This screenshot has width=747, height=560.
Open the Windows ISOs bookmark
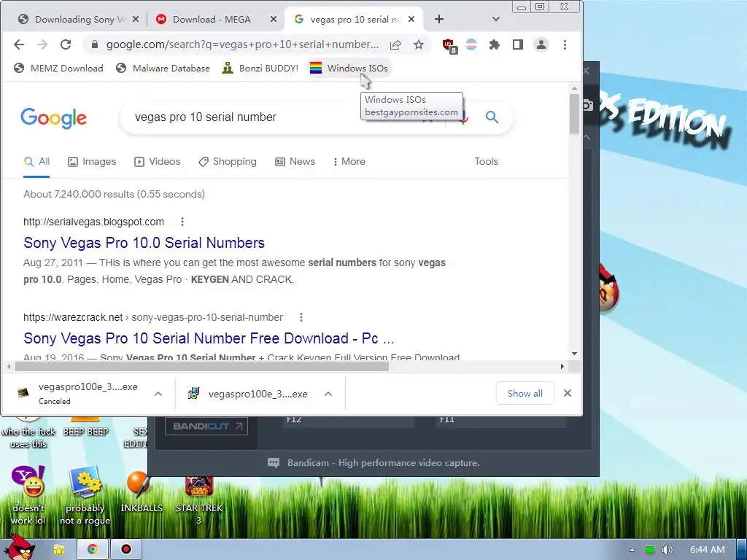[349, 68]
